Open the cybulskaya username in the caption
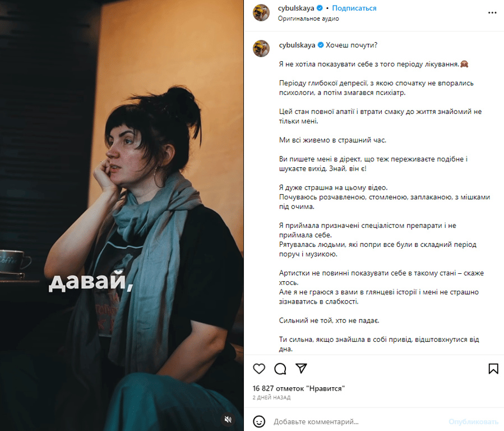The image size is (504, 431). point(297,45)
